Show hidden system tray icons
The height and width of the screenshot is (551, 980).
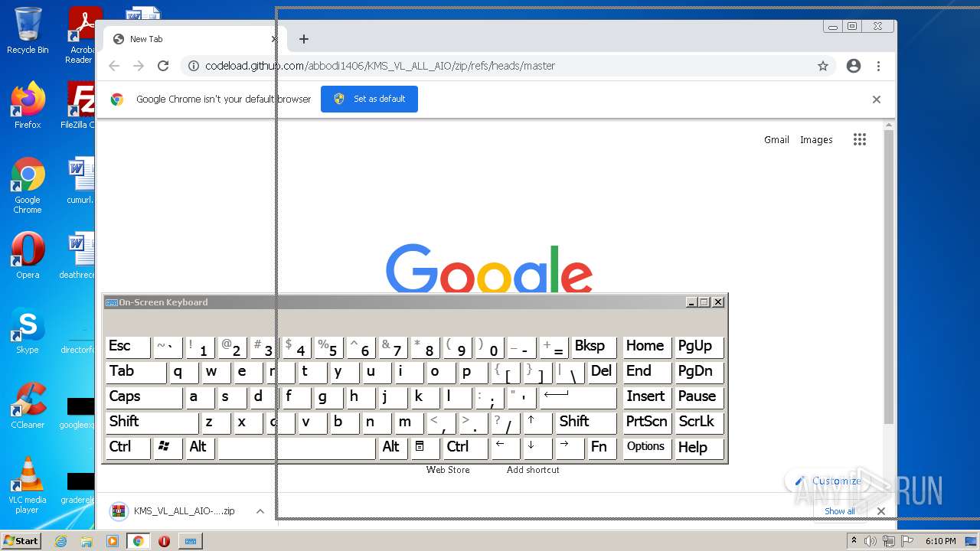854,541
